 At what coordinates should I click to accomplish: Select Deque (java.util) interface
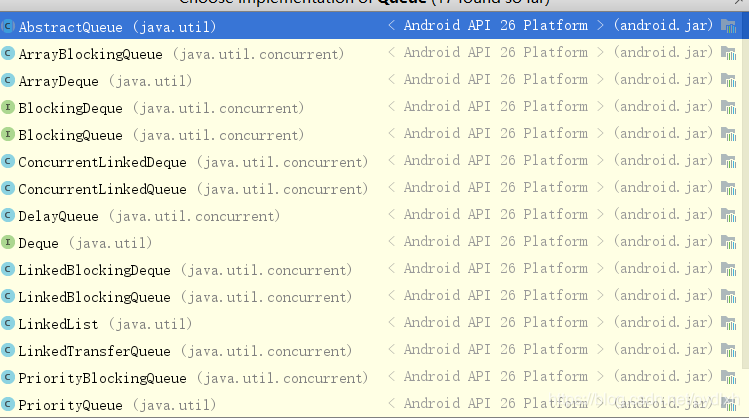[371, 242]
